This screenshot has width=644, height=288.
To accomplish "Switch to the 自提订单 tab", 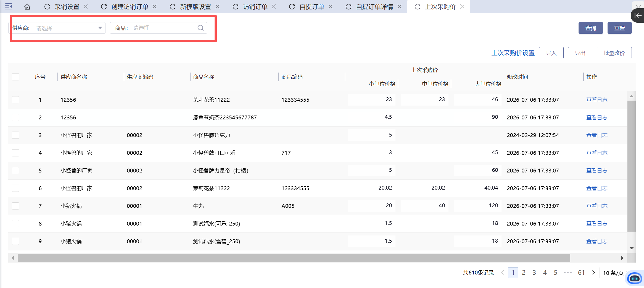I will [x=312, y=7].
